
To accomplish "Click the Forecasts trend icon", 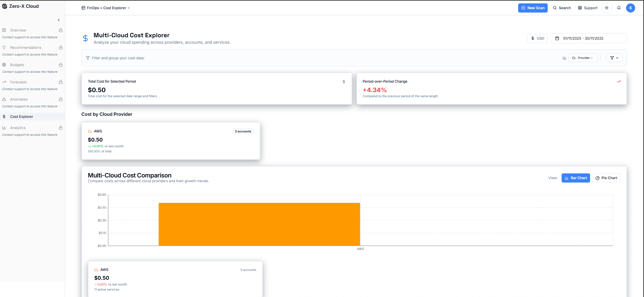I will (x=4, y=82).
